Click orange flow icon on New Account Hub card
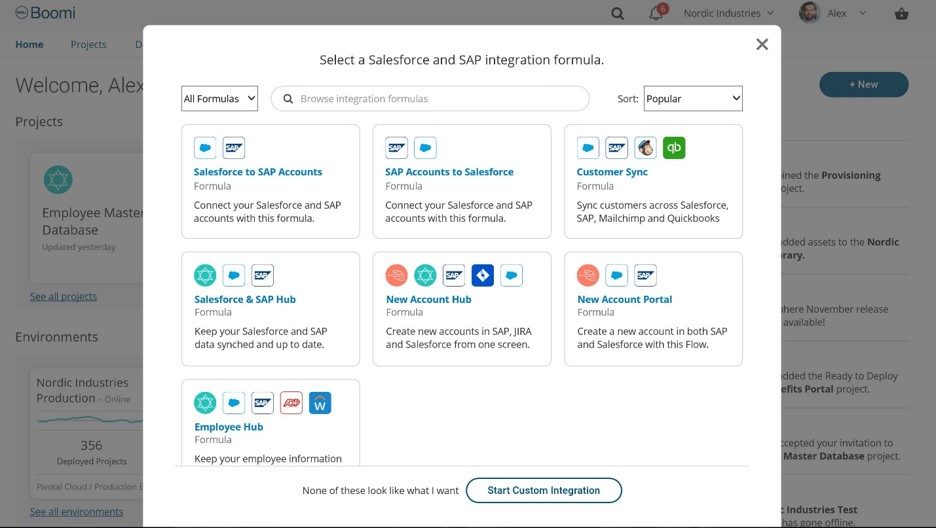 coord(396,275)
